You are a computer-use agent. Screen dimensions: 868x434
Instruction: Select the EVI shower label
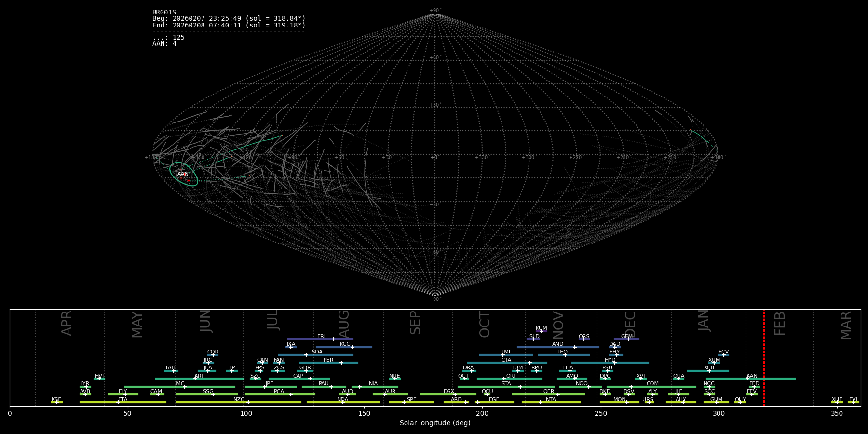pyautogui.click(x=853, y=400)
